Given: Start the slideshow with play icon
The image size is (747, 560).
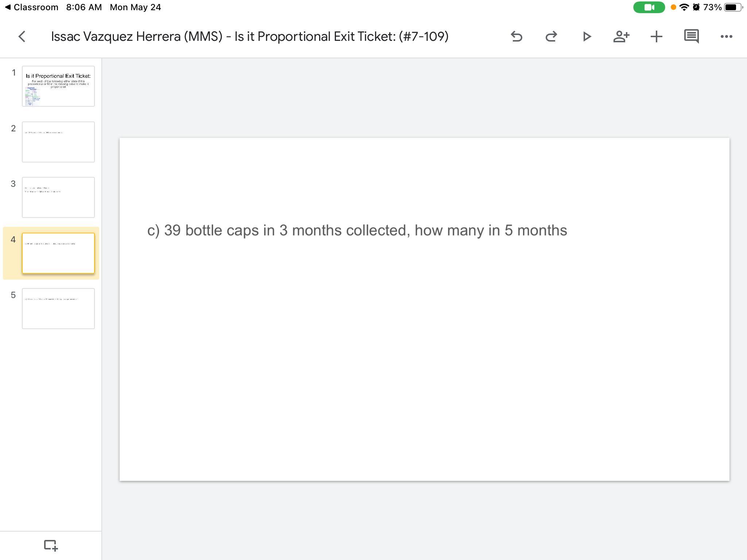Looking at the screenshot, I should tap(586, 36).
